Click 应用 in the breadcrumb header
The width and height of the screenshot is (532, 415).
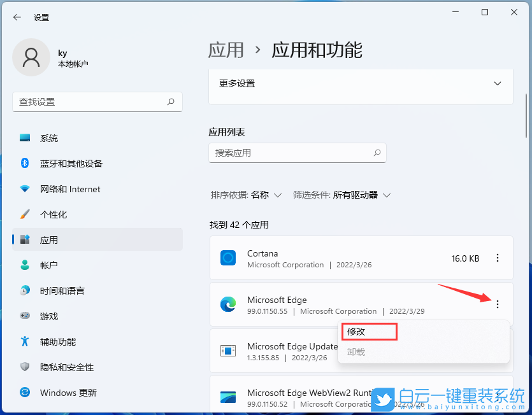227,50
